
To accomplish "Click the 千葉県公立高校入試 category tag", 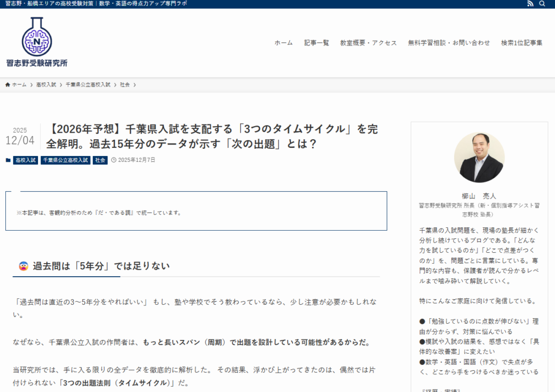I will 66,160.
